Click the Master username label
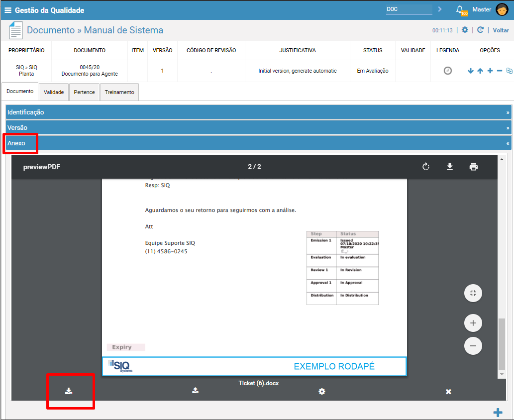This screenshot has height=420, width=514. (x=482, y=9)
